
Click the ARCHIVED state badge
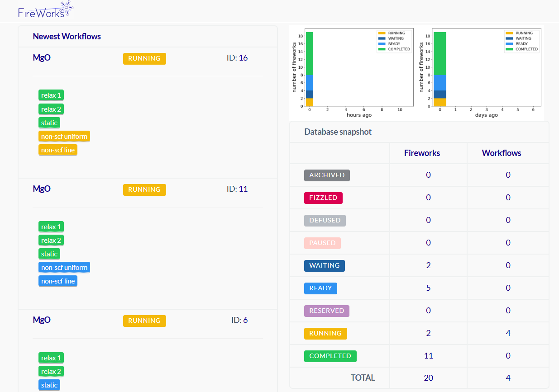(x=327, y=175)
